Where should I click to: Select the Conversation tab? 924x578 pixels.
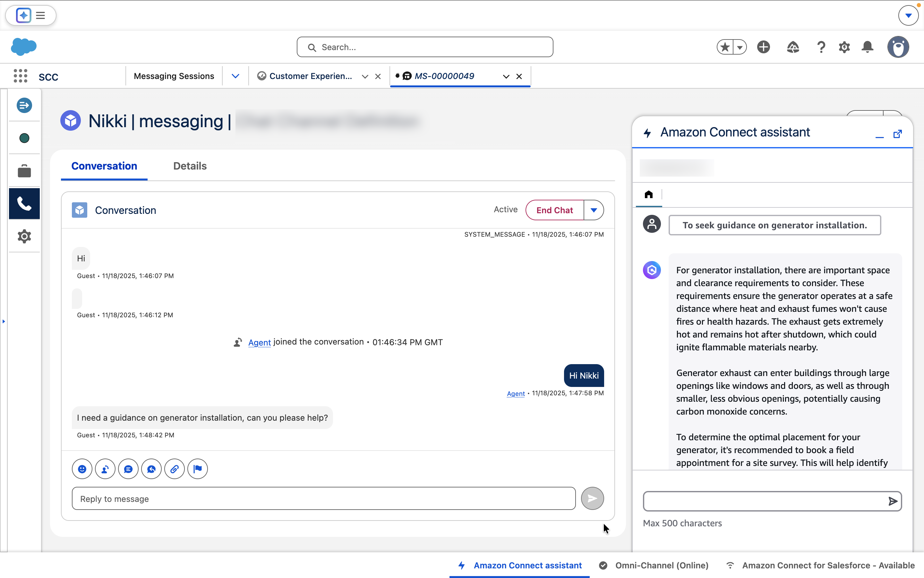[104, 166]
